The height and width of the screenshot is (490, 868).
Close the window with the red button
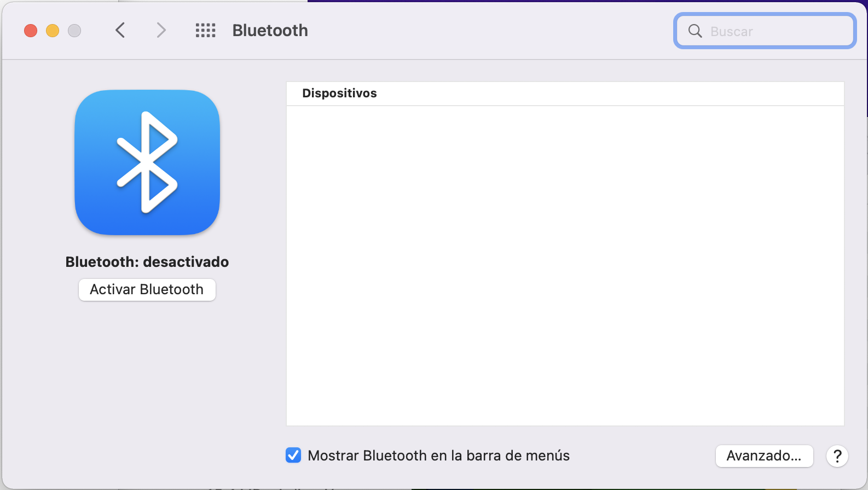tap(31, 31)
